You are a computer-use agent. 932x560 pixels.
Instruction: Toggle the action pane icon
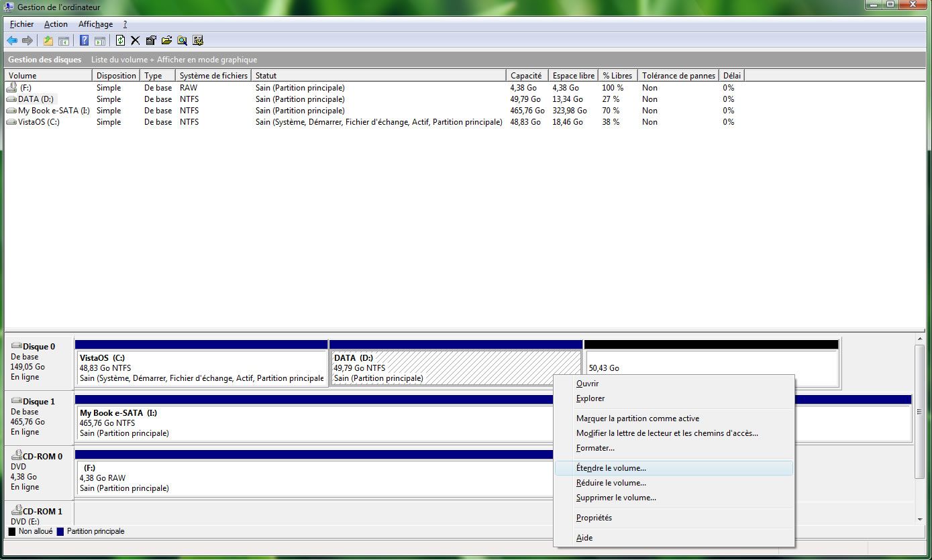pos(99,40)
